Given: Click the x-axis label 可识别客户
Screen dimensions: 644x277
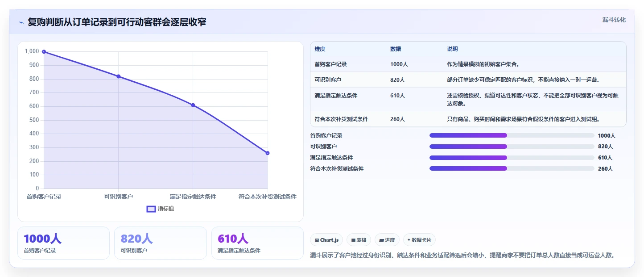Looking at the screenshot, I should tap(118, 197).
